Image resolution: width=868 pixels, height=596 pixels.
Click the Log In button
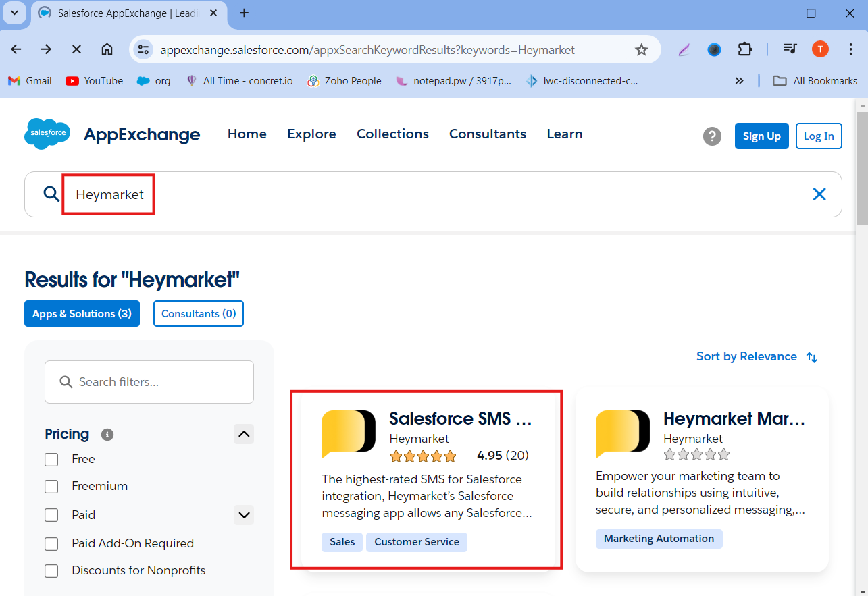819,136
